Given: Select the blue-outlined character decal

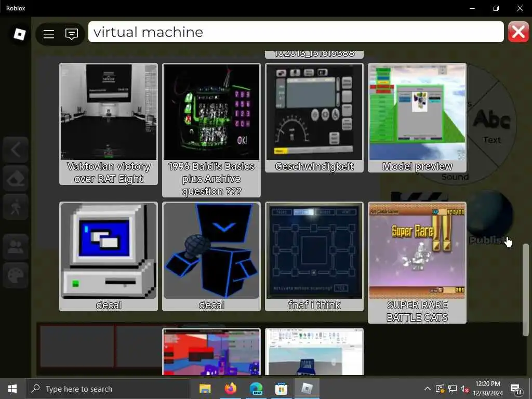Looking at the screenshot, I should pyautogui.click(x=211, y=256).
